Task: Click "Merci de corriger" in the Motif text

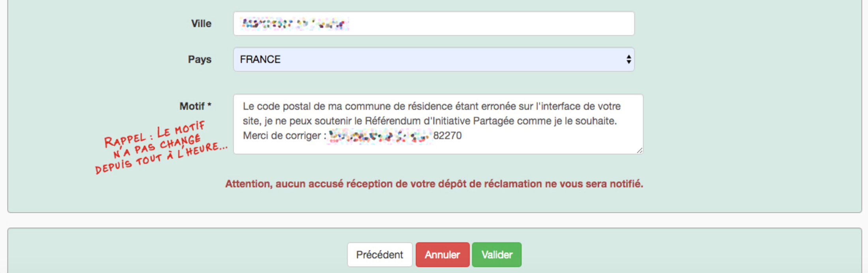Action: point(282,136)
